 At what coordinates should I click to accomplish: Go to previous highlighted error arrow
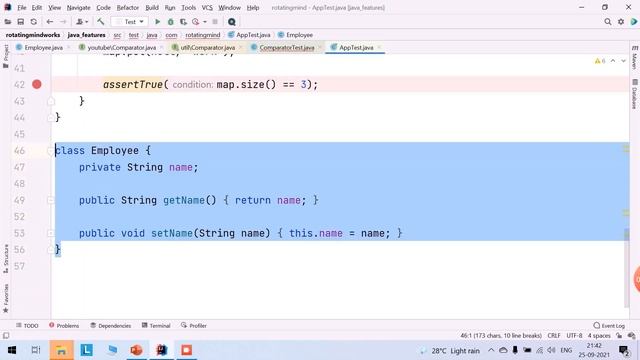[x=613, y=61]
